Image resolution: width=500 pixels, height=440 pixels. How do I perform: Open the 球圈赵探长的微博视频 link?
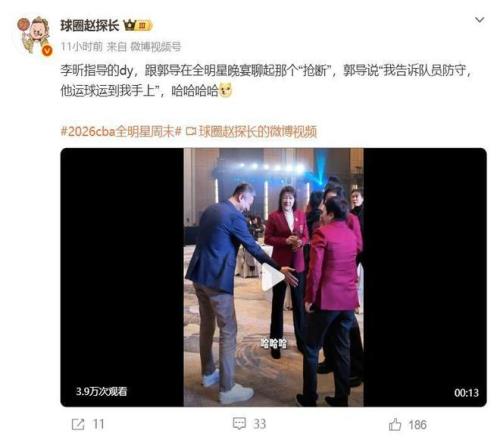tap(257, 131)
